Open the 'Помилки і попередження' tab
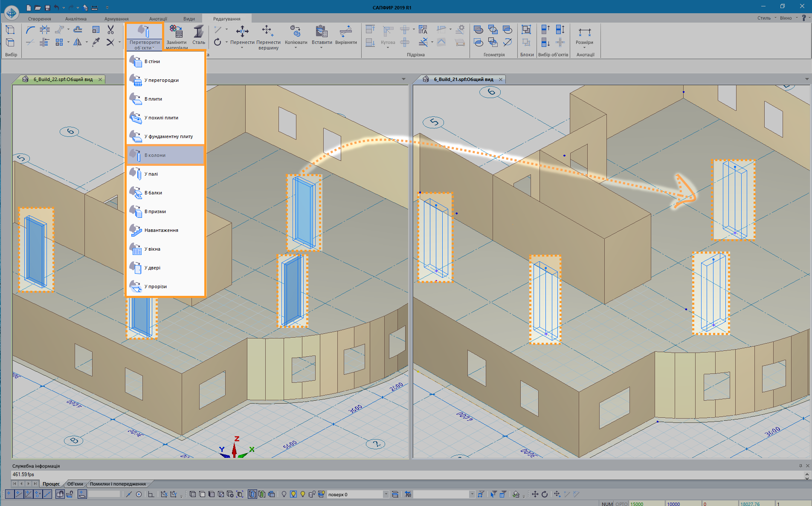 pos(118,484)
